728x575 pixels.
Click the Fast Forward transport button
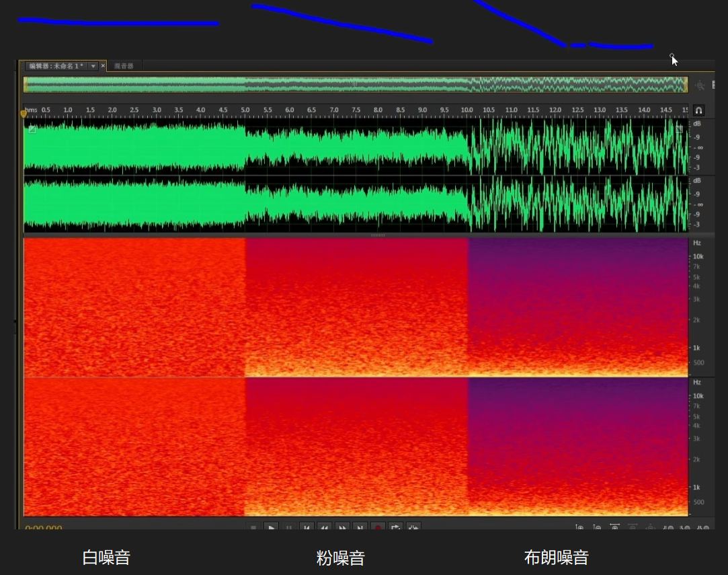click(342, 528)
